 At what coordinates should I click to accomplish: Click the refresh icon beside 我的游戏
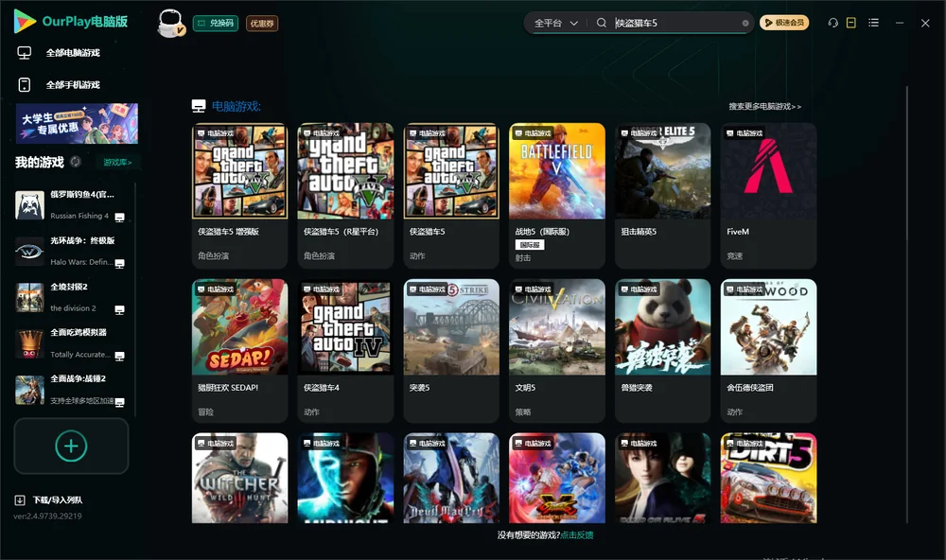76,162
